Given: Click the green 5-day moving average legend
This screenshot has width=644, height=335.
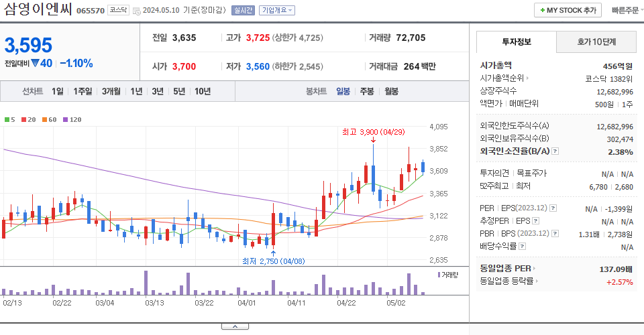Looking at the screenshot, I should click(x=10, y=120).
